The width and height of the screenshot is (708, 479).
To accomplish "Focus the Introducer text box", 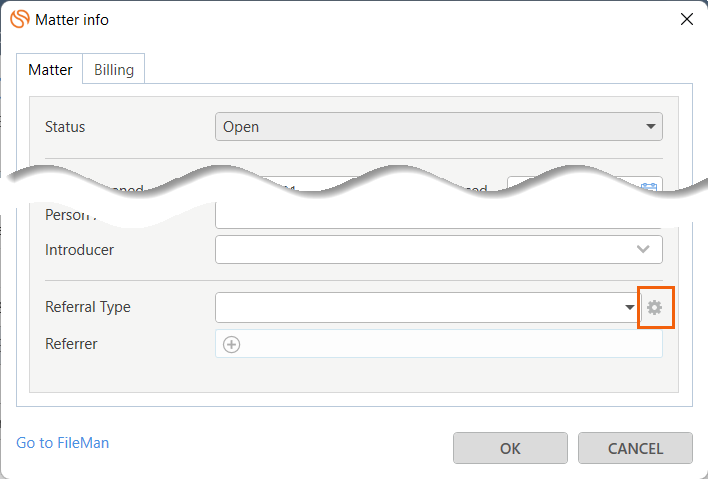I will [x=420, y=249].
